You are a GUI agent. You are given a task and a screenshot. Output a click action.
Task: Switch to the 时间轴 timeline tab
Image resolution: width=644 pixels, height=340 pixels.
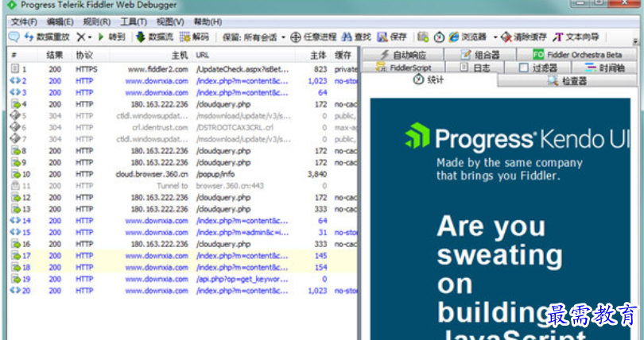coord(604,68)
